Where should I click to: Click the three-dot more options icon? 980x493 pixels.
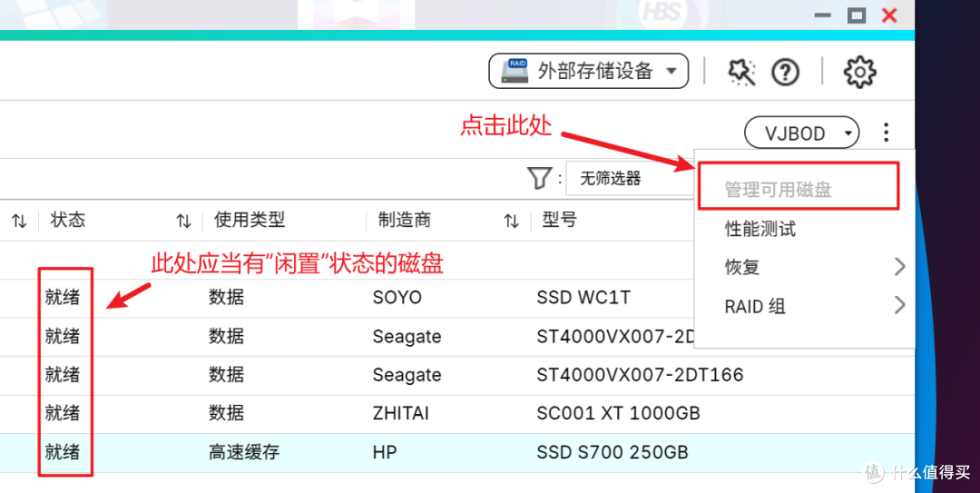[886, 133]
